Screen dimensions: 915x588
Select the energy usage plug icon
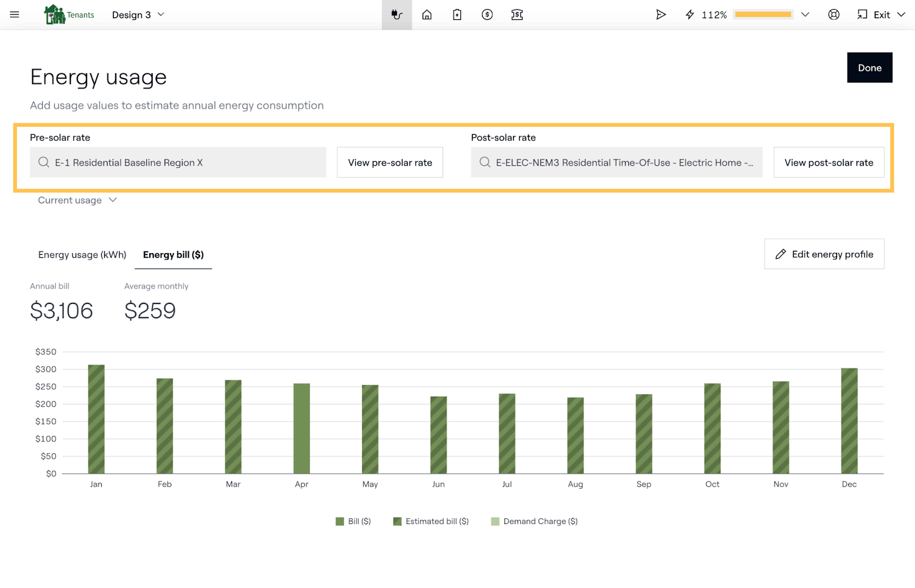(397, 15)
